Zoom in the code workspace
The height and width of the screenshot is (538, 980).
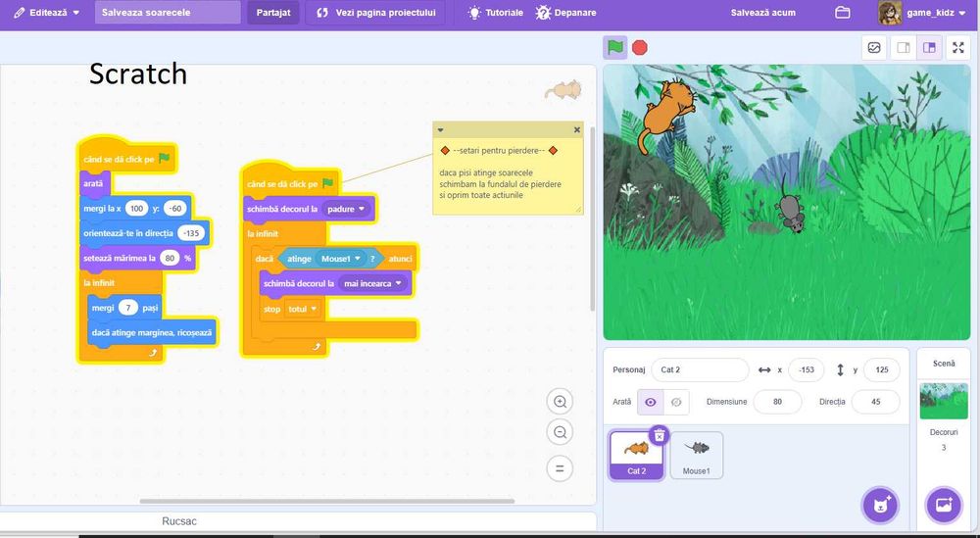point(560,402)
